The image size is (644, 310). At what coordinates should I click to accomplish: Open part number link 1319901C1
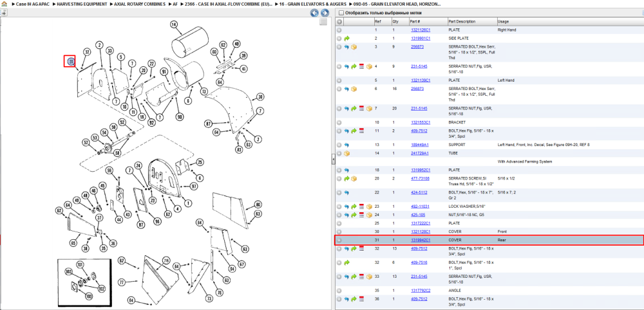[420, 39]
